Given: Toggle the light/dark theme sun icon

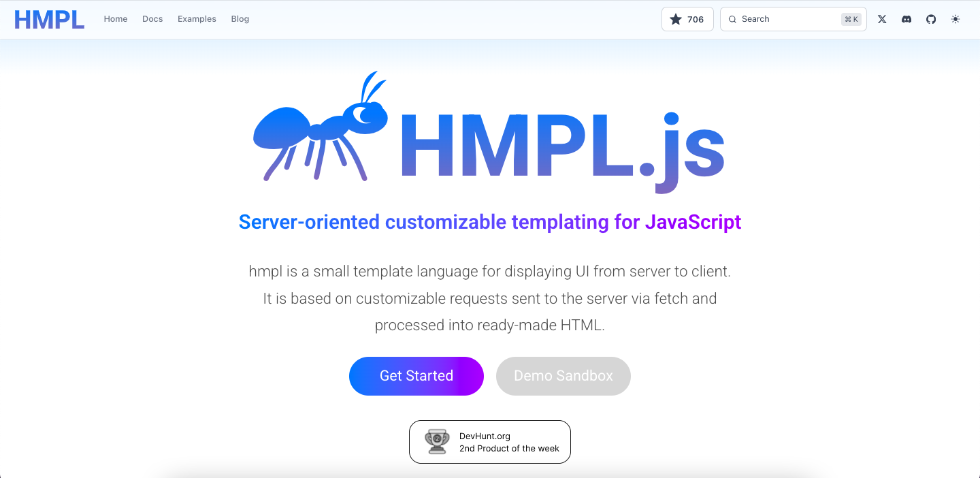Looking at the screenshot, I should (955, 19).
